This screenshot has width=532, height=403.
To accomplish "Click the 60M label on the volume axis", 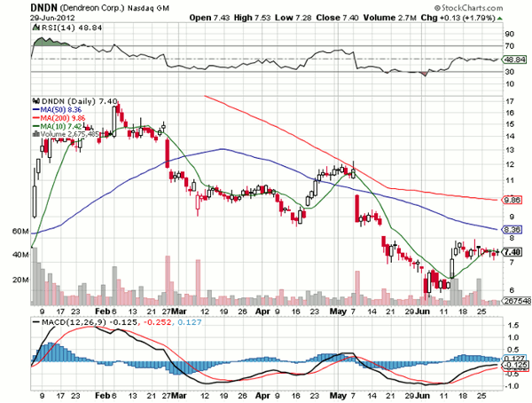I will (x=20, y=232).
